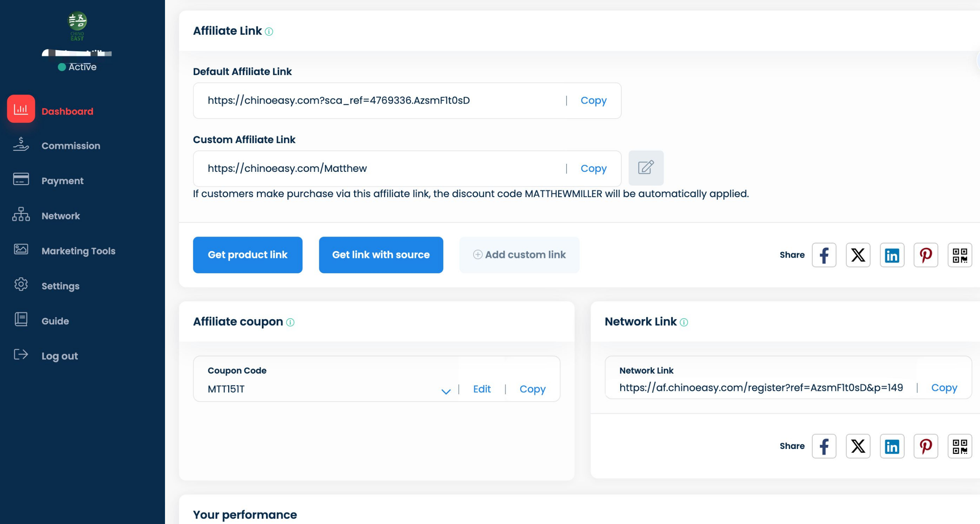Share affiliate link on Pinterest
This screenshot has height=524, width=980.
(x=926, y=255)
